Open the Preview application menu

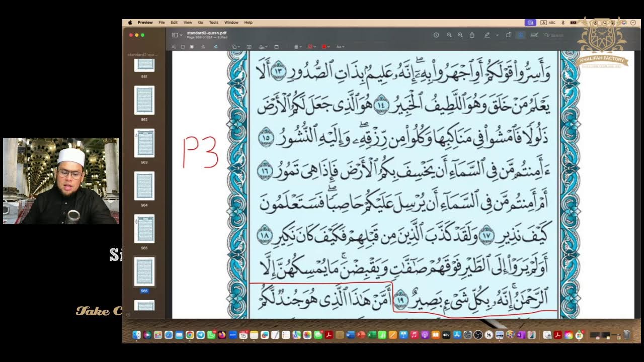point(145,23)
